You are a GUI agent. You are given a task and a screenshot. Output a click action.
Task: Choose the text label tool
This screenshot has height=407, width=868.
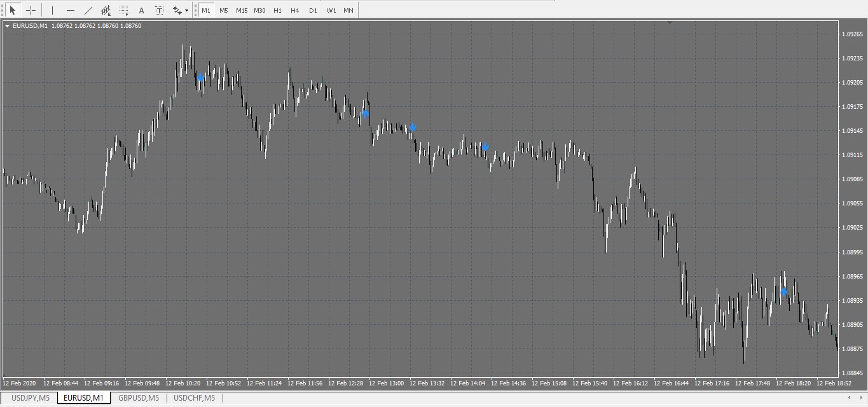159,10
